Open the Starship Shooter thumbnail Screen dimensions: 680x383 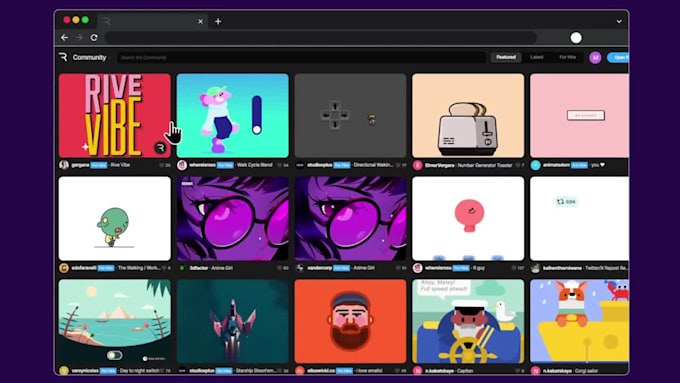[x=232, y=321]
